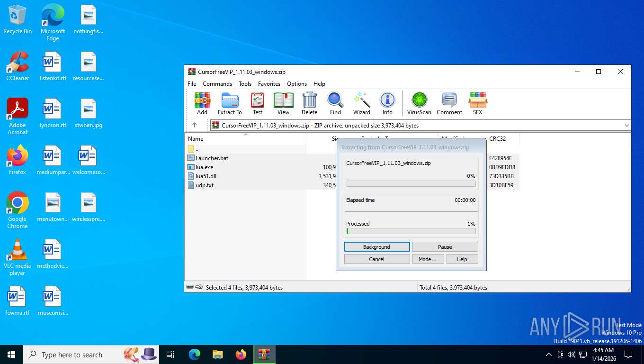Click the Processed progress bar
Viewport: 644px width, 364px height.
click(411, 231)
